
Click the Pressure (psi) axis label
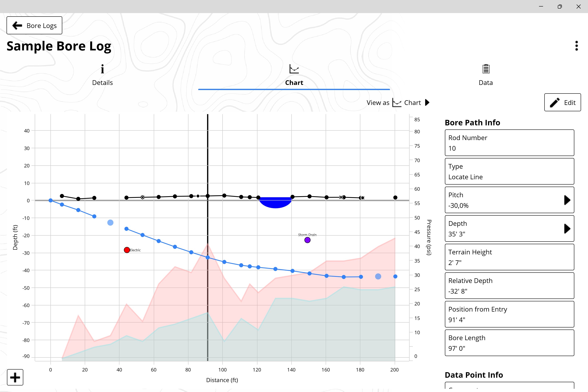[429, 237]
